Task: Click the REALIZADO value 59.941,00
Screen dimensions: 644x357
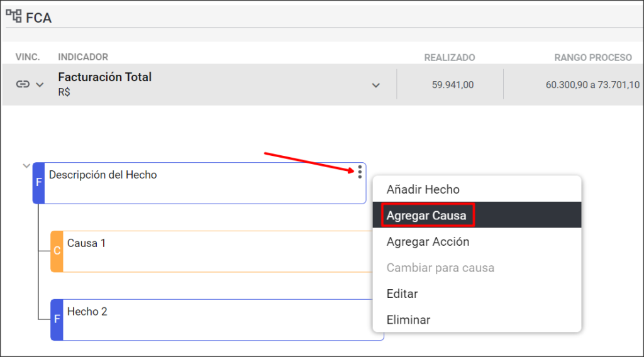Action: [453, 85]
